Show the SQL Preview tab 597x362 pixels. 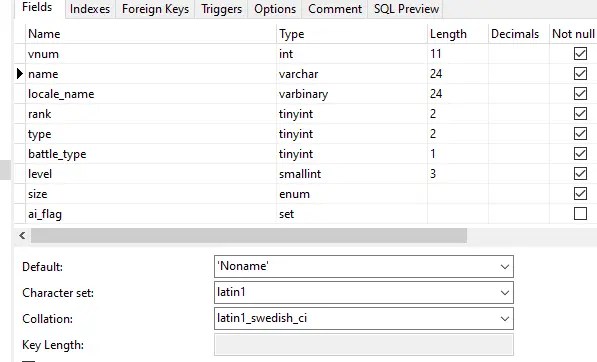pos(406,9)
